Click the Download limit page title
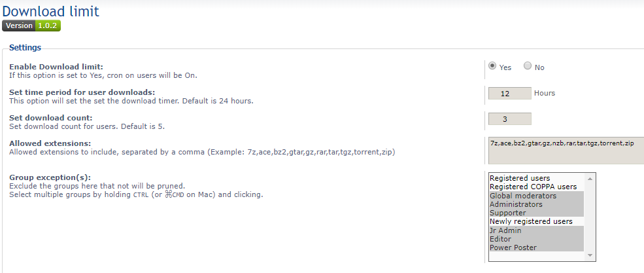 point(51,10)
